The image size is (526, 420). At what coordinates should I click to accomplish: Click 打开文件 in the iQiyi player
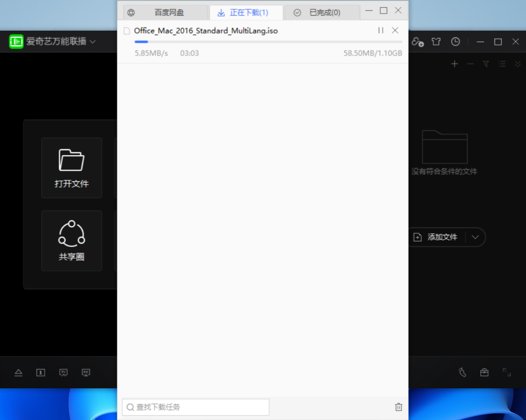point(72,168)
